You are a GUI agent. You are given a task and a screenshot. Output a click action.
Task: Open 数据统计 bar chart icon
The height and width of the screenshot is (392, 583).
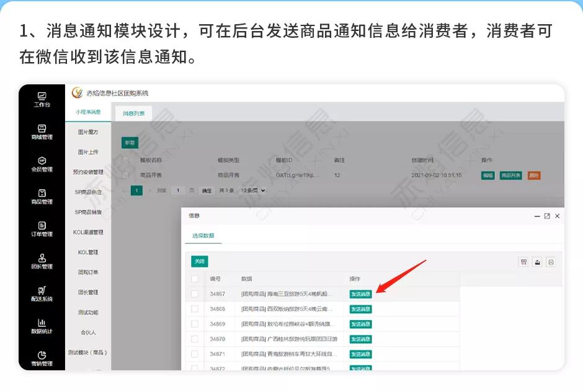click(42, 326)
